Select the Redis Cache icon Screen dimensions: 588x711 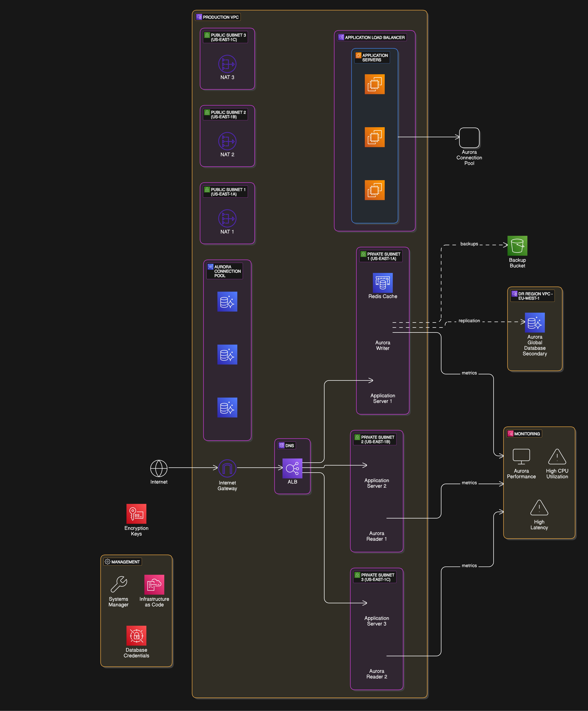click(x=383, y=283)
